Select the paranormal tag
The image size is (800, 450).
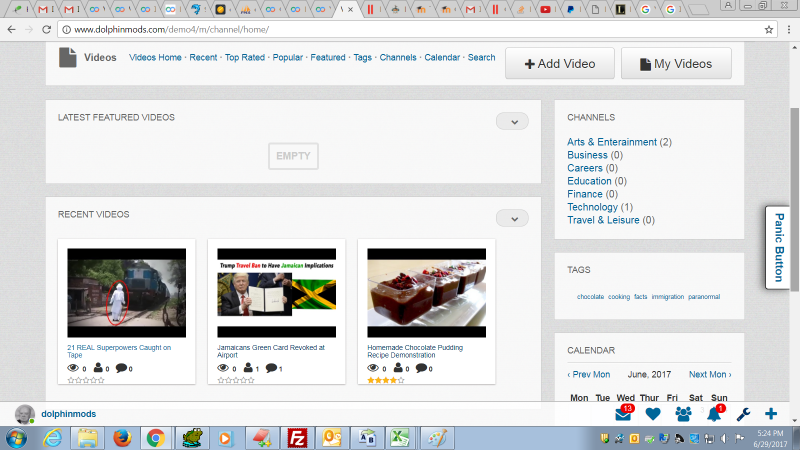[704, 296]
